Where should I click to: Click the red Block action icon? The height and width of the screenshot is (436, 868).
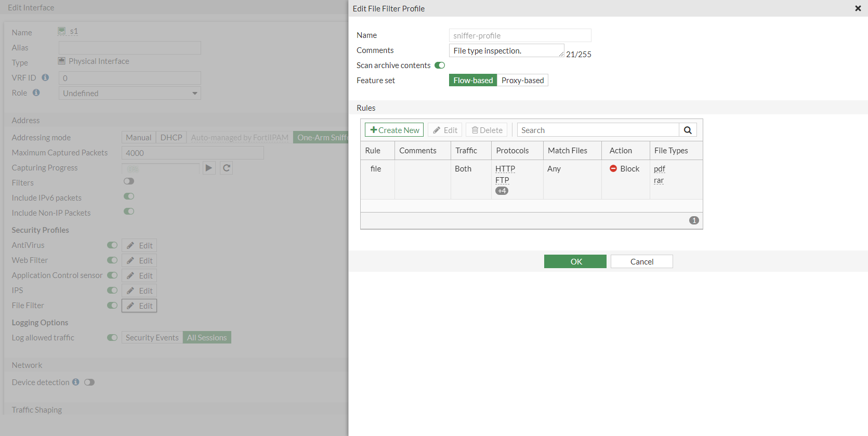(x=613, y=168)
